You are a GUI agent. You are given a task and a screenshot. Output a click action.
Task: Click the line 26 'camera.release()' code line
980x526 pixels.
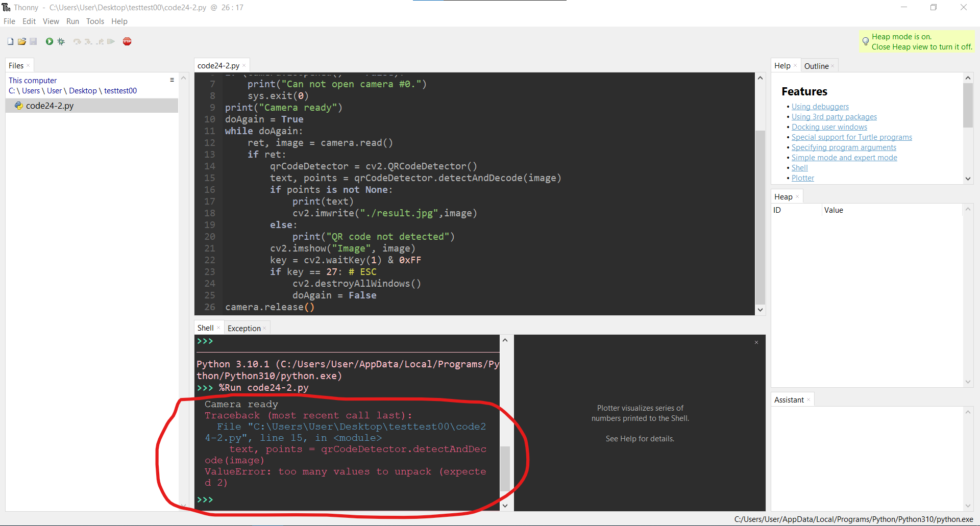(269, 307)
